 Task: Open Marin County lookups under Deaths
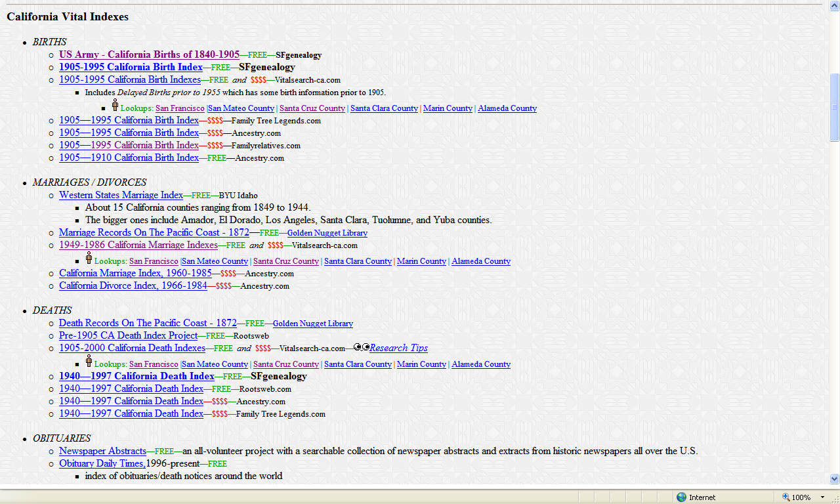point(421,364)
